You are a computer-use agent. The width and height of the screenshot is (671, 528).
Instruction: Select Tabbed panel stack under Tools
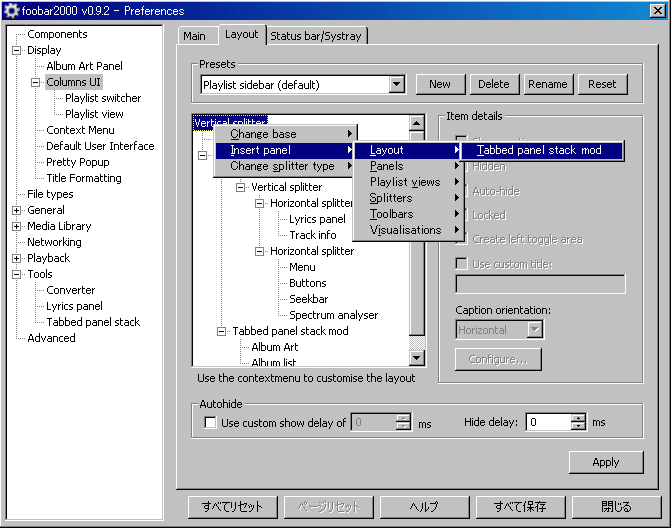tap(93, 322)
